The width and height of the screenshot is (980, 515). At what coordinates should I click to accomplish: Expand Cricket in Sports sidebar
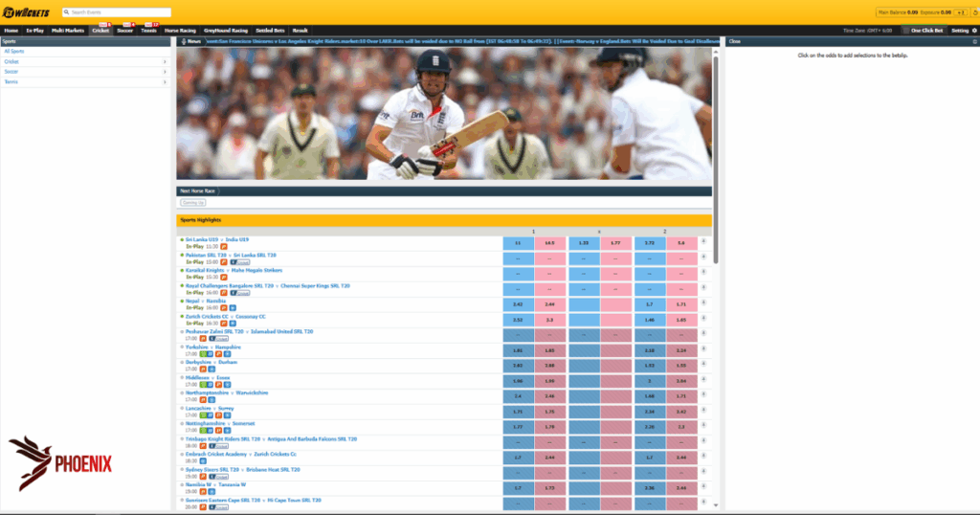point(165,62)
